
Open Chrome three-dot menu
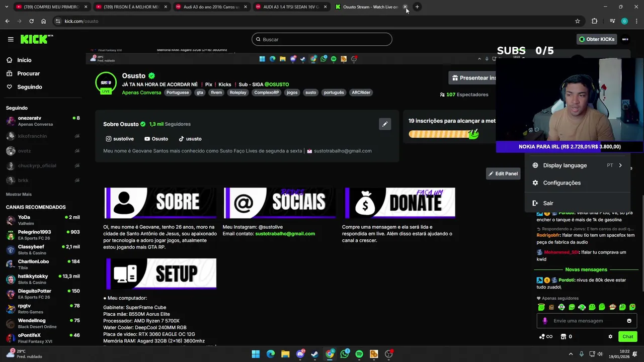637,21
